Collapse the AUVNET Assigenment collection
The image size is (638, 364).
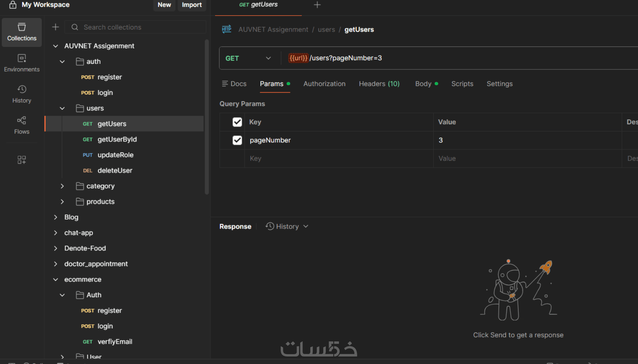tap(56, 46)
